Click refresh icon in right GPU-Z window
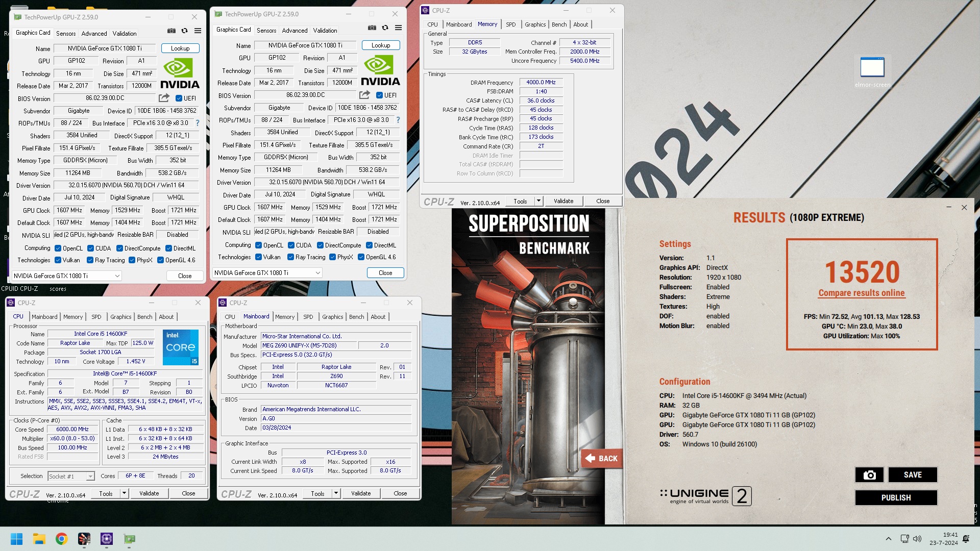 coord(385,28)
